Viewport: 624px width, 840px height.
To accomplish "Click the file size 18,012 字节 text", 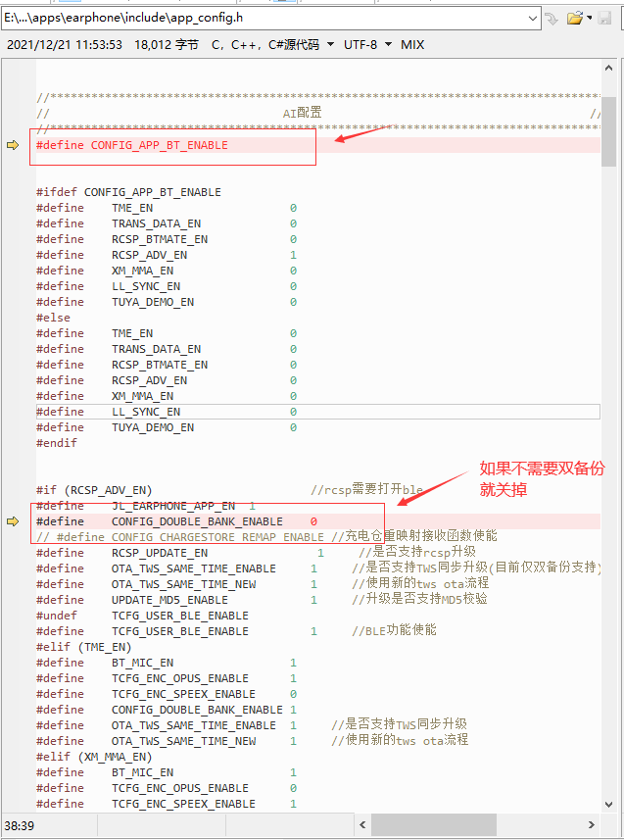I will coord(167,44).
